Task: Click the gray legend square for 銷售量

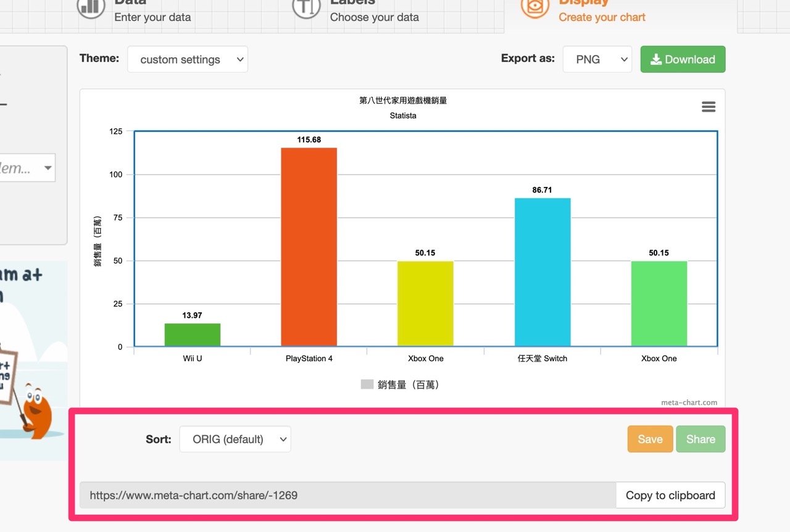Action: [367, 384]
